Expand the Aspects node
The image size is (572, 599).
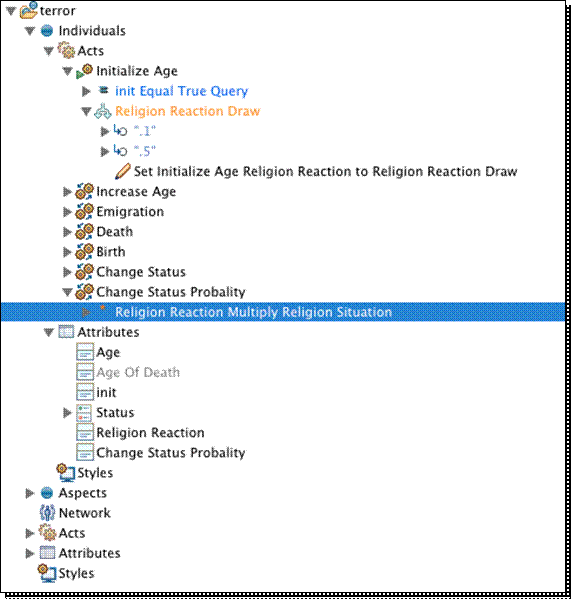(30, 493)
